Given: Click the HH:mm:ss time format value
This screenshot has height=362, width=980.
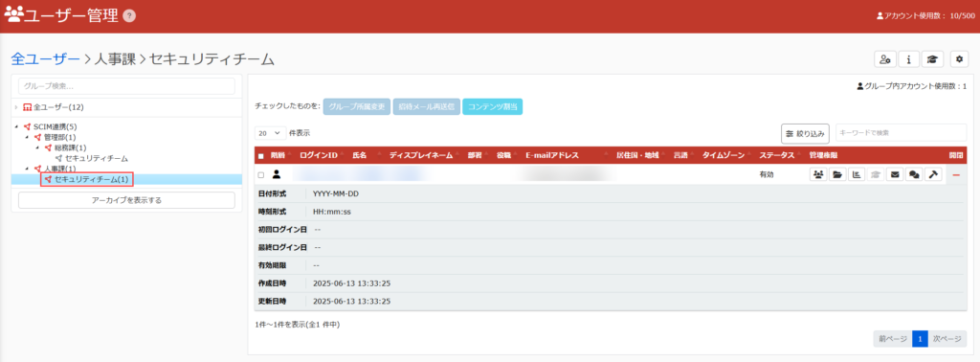Looking at the screenshot, I should 332,212.
